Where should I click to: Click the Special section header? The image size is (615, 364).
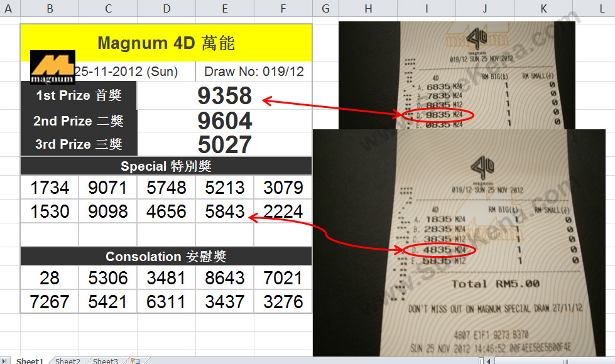tap(166, 166)
